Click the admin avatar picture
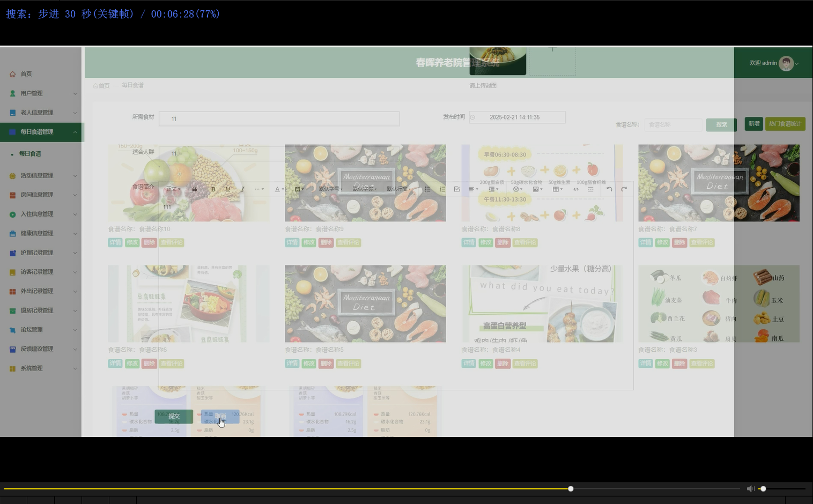The width and height of the screenshot is (813, 504). coord(786,63)
